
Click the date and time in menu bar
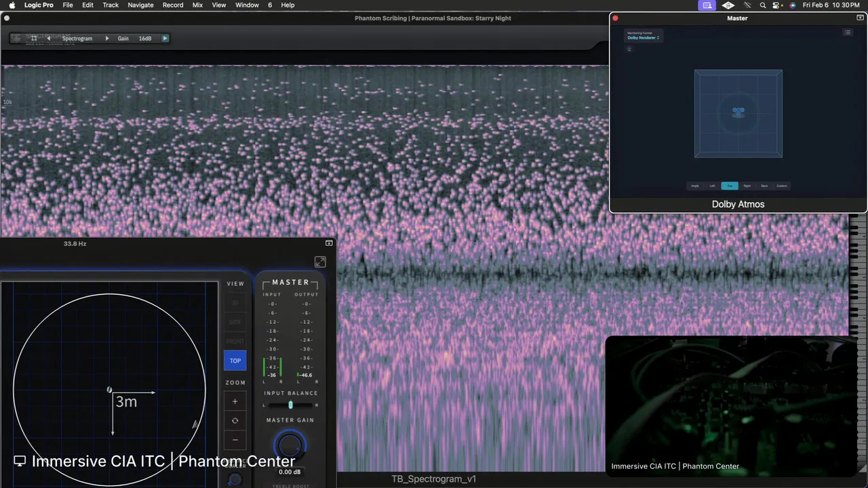pyautogui.click(x=831, y=5)
